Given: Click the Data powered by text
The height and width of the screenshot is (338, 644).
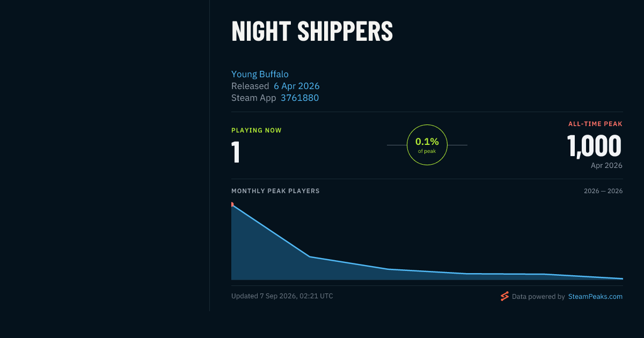Looking at the screenshot, I should pos(538,296).
